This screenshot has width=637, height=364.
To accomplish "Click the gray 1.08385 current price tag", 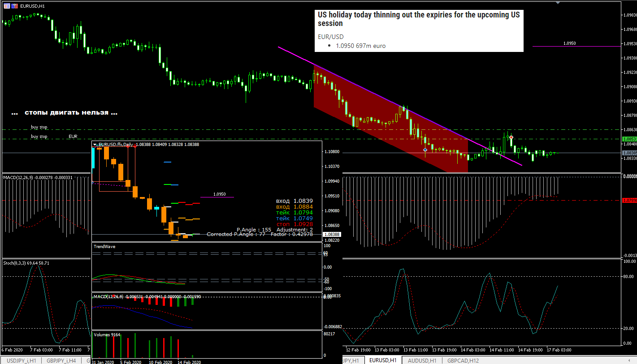I will [x=629, y=153].
